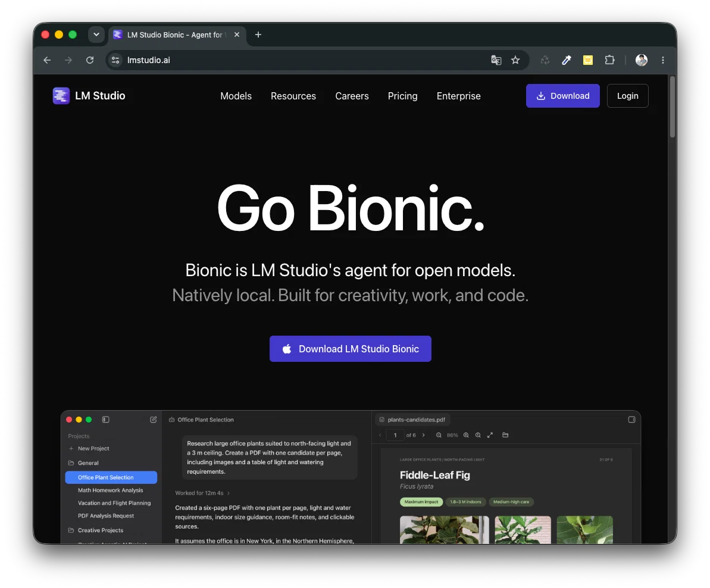Open the Resources nav menu
Viewport: 710px width, 588px height.
pos(293,96)
